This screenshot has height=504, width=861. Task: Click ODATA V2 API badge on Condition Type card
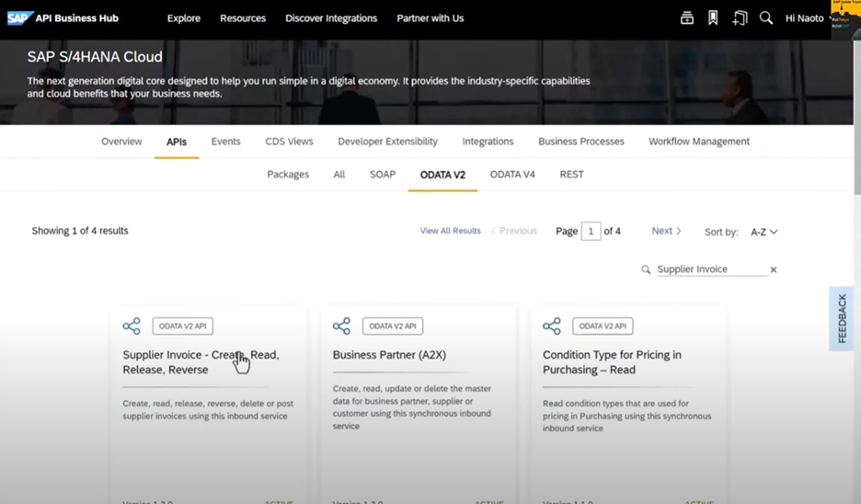click(603, 326)
